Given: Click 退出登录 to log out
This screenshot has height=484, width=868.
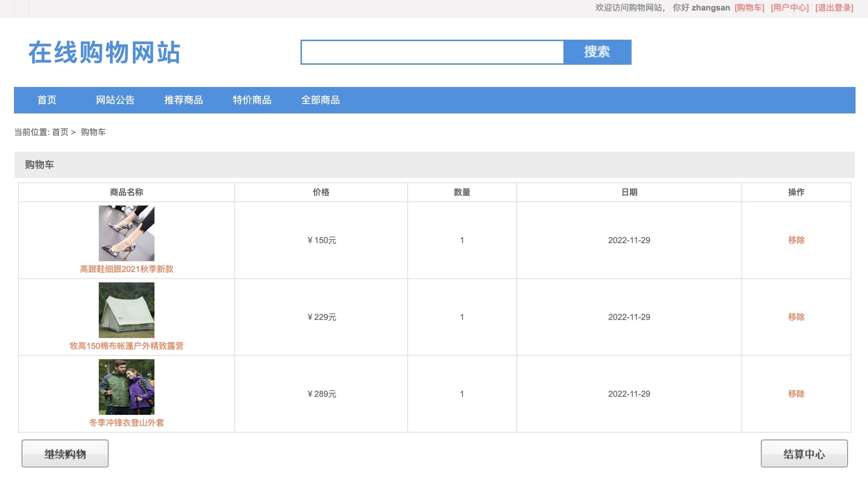Looking at the screenshot, I should coord(834,8).
